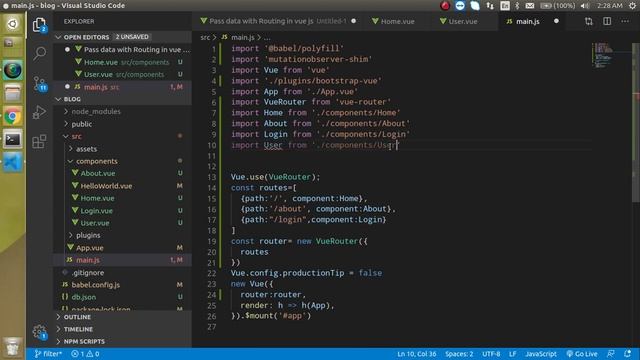Open feedback icon in status bar
640x360 pixels.
coord(611,354)
